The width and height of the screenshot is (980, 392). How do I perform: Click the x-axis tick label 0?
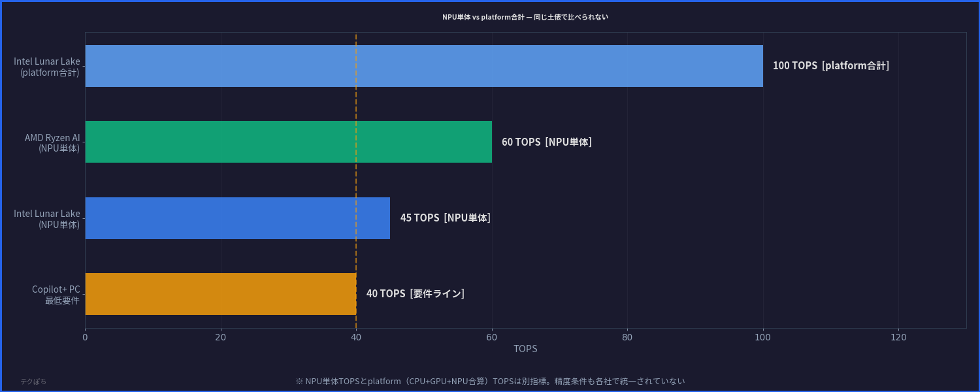(85, 337)
